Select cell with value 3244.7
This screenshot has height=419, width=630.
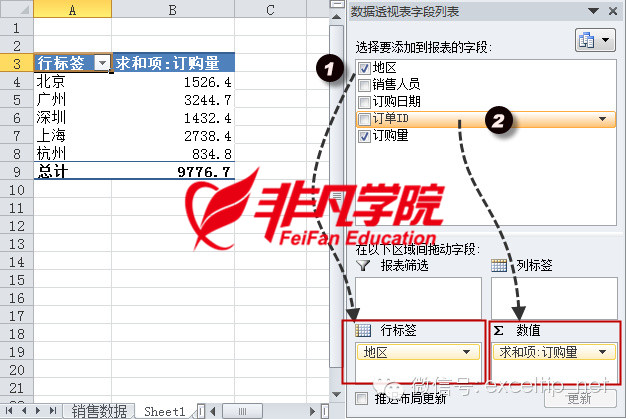click(173, 100)
